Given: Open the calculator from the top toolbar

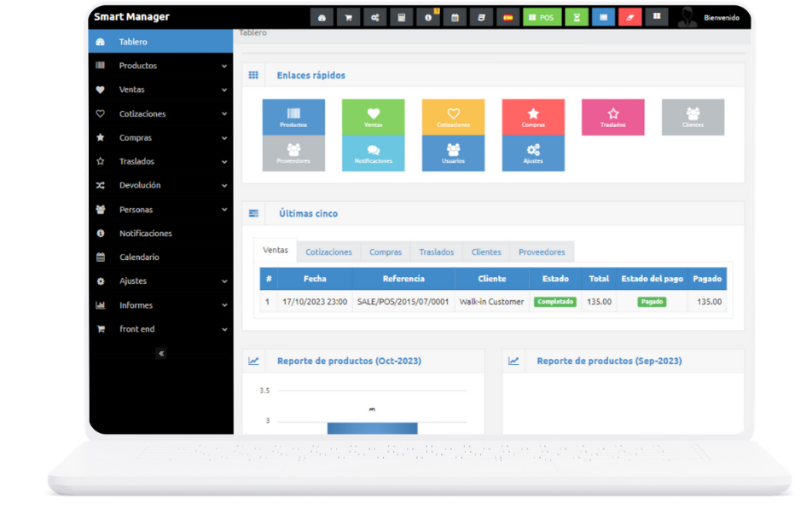Looking at the screenshot, I should point(401,17).
